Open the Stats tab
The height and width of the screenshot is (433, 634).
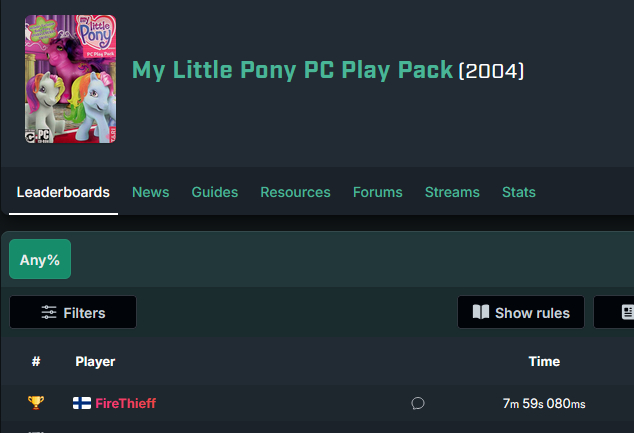click(x=519, y=192)
